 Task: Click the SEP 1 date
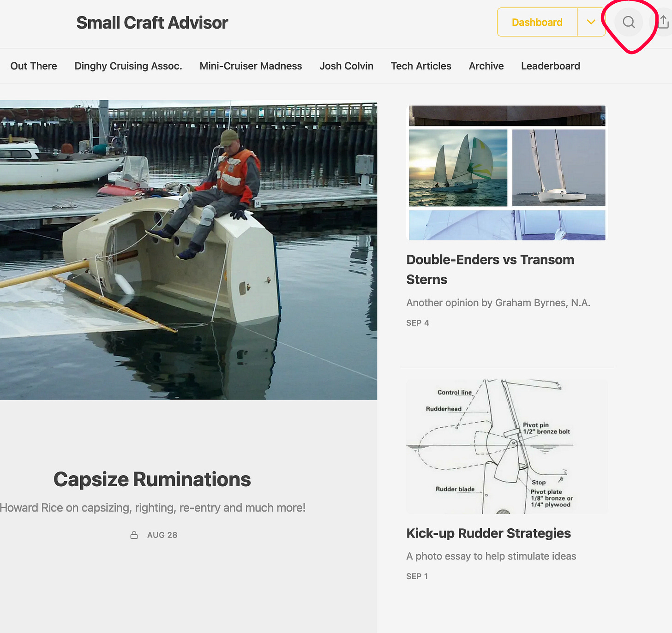click(417, 576)
